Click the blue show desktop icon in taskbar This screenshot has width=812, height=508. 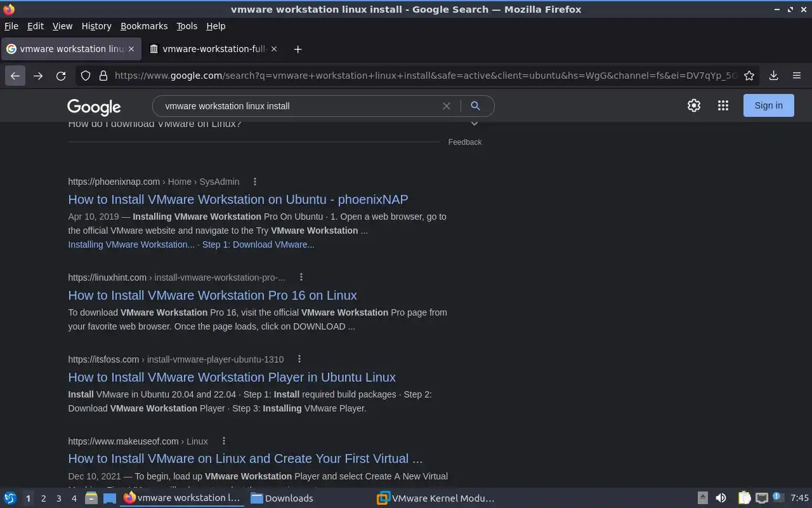point(110,498)
